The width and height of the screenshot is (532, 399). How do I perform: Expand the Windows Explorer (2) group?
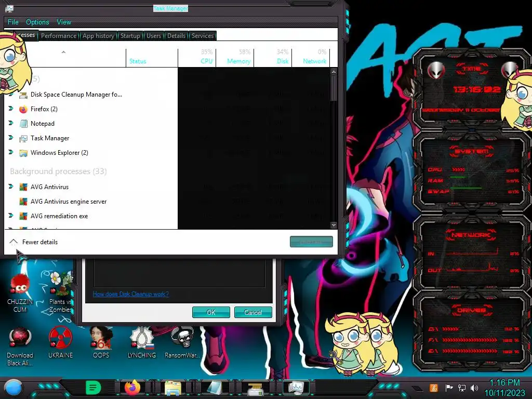pyautogui.click(x=10, y=152)
